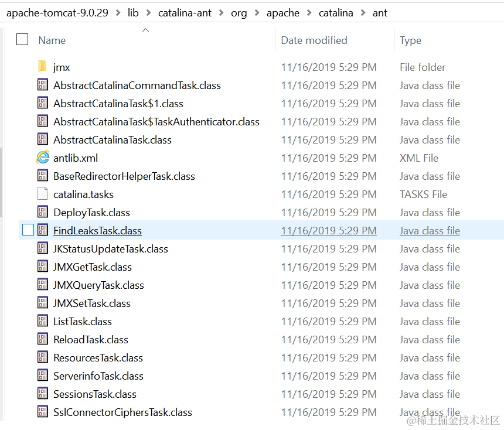This screenshot has height=430, width=504.
Task: Click JMXSetTask.class file icon
Action: (42, 303)
